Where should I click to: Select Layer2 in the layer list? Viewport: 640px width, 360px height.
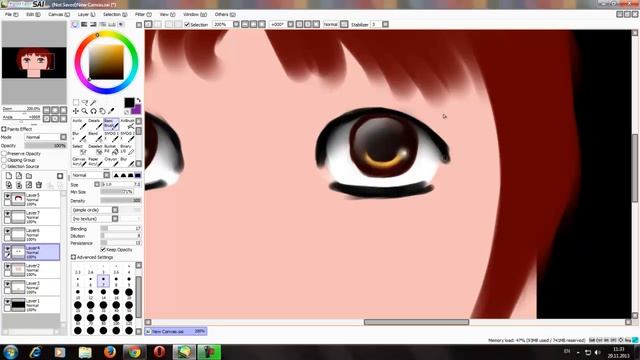(31, 270)
